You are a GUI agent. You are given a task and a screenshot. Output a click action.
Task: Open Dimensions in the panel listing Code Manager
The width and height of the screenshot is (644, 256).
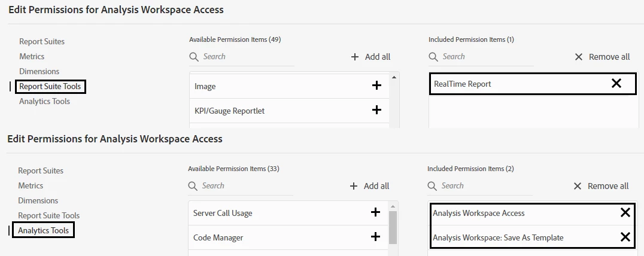pyautogui.click(x=38, y=200)
